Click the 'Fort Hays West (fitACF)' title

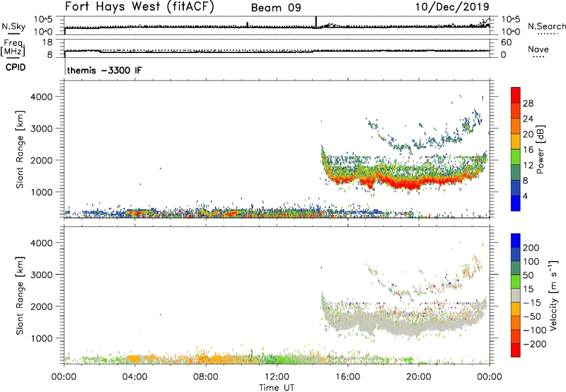[139, 7]
